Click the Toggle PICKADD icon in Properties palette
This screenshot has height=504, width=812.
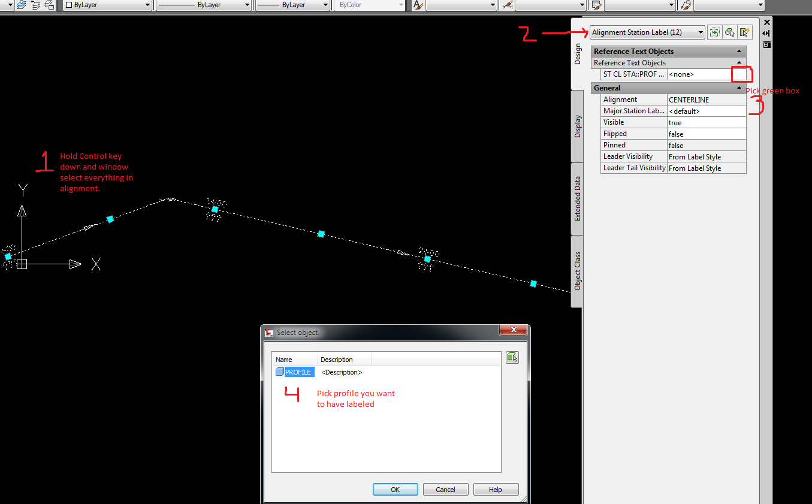714,32
